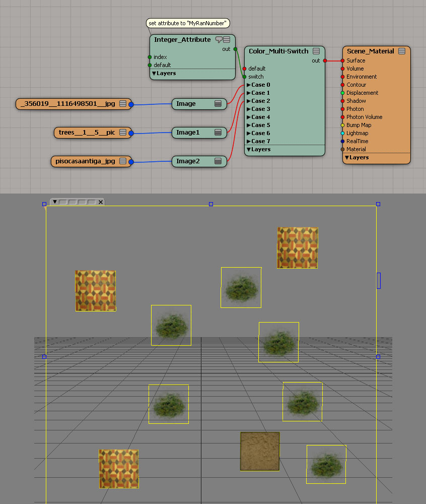Click the Displacement input port on Scene_Material

pos(342,93)
